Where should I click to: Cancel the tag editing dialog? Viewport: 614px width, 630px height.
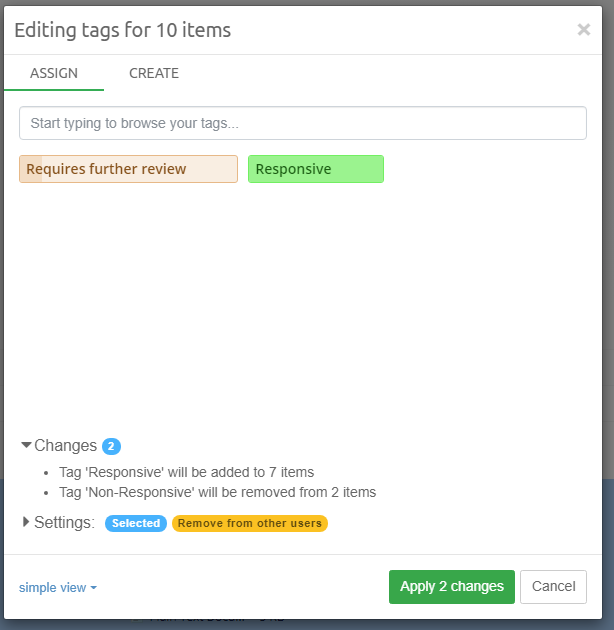(553, 587)
